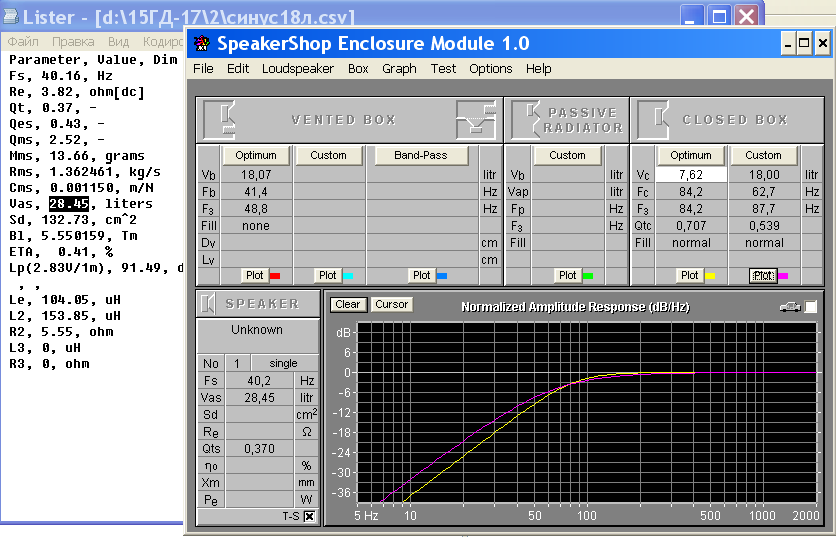Click the SpeakerShop application title bar icon

201,43
